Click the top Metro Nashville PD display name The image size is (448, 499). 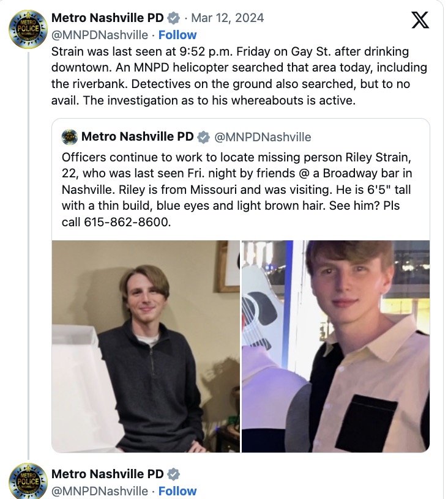tap(108, 18)
